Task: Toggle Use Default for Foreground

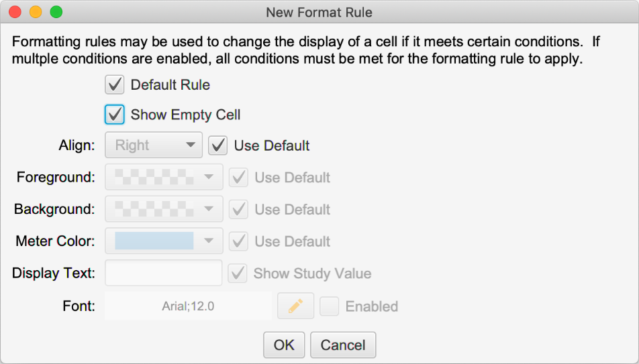Action: pyautogui.click(x=238, y=178)
